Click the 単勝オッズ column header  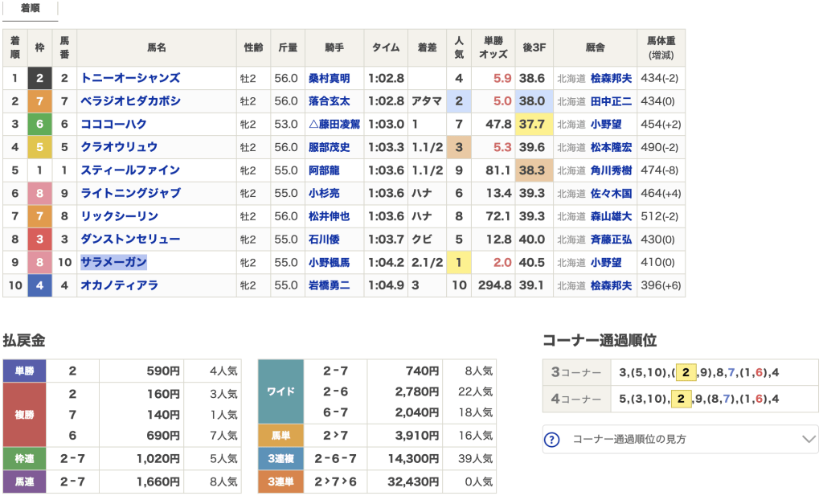point(493,47)
